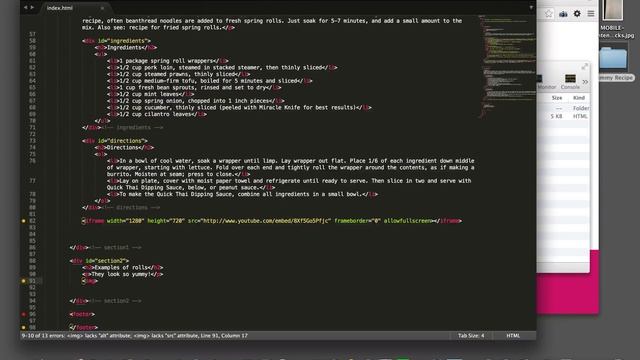Click line number 88 in the gutter
Image resolution: width=640 pixels, height=360 pixels.
(x=32, y=261)
